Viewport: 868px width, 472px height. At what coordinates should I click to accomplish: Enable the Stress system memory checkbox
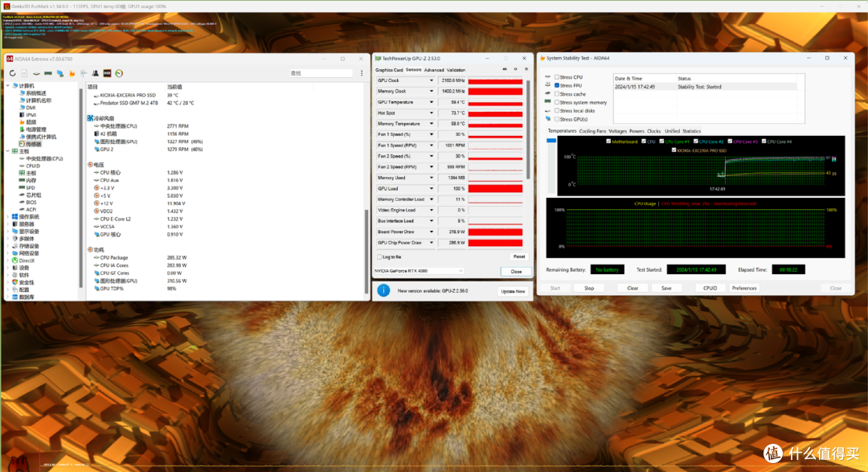(x=557, y=102)
